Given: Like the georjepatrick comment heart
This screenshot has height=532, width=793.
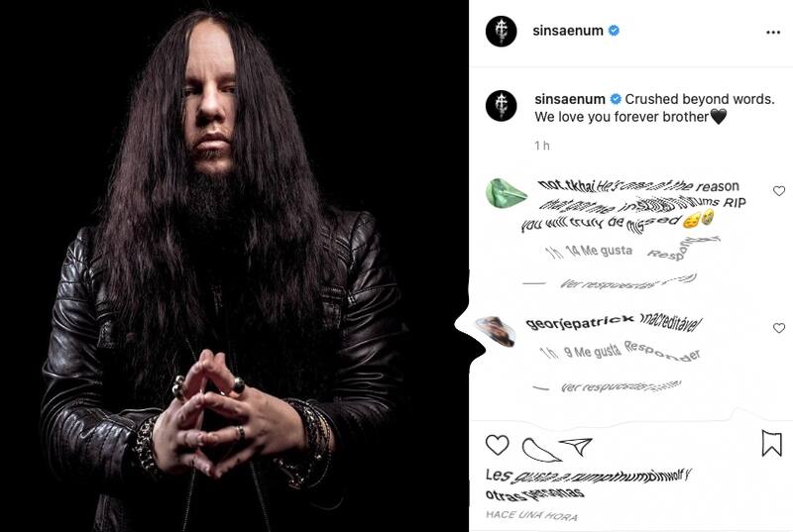Looking at the screenshot, I should [779, 328].
